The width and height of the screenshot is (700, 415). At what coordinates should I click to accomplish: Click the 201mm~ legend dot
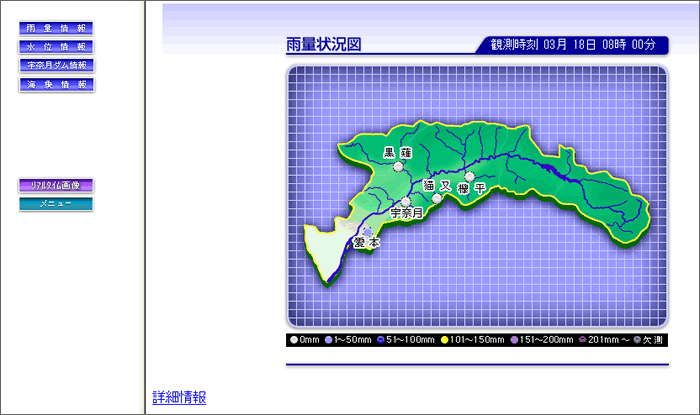click(x=583, y=340)
